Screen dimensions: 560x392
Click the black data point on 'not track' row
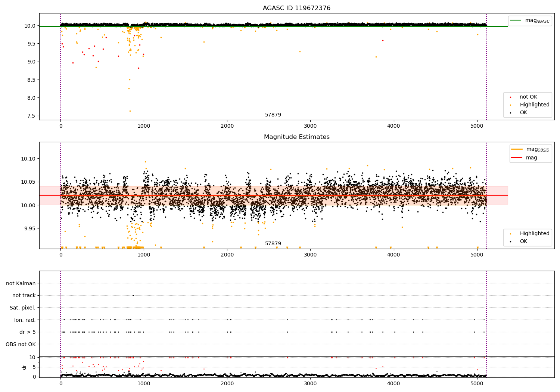133,295
